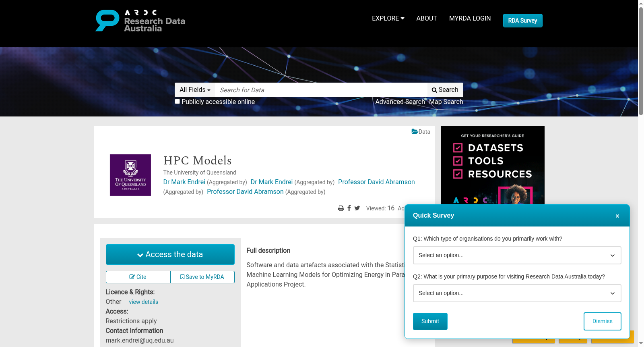This screenshot has width=644, height=347.
Task: Enable Publicly accessible online checkbox
Action: pyautogui.click(x=177, y=102)
